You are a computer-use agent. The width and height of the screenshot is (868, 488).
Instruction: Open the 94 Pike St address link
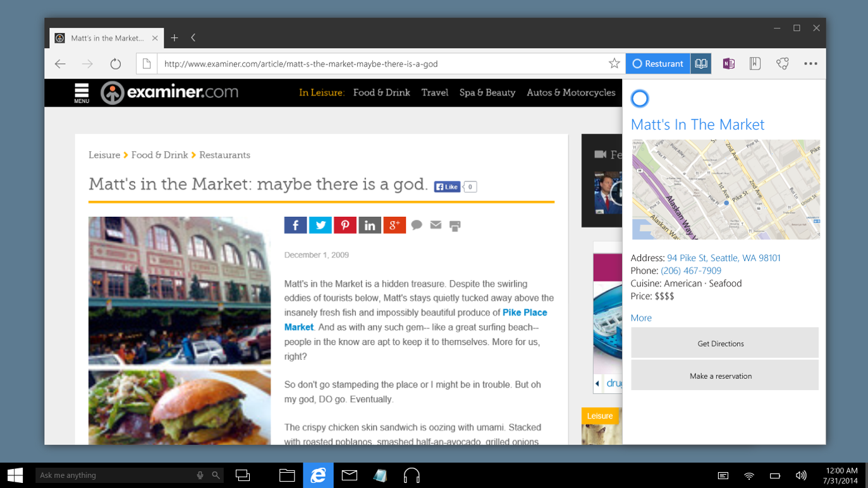tap(724, 258)
